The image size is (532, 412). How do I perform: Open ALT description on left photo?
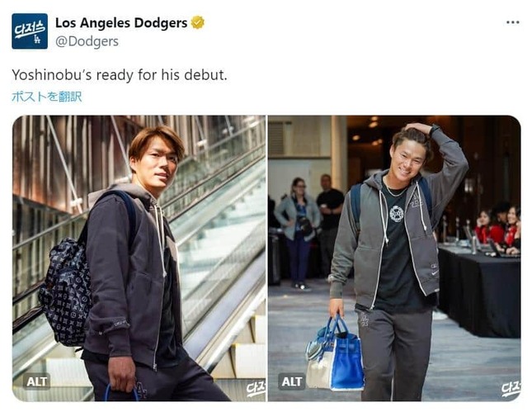[x=37, y=381]
